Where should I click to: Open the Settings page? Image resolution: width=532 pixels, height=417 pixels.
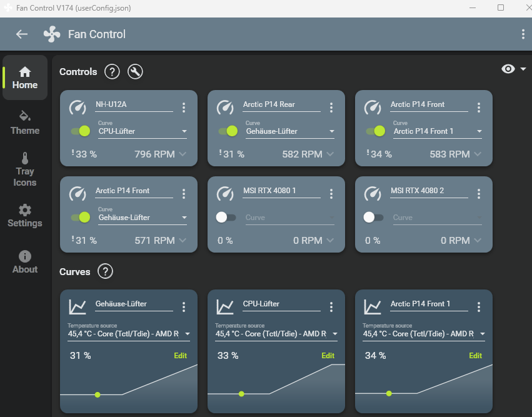pyautogui.click(x=25, y=216)
